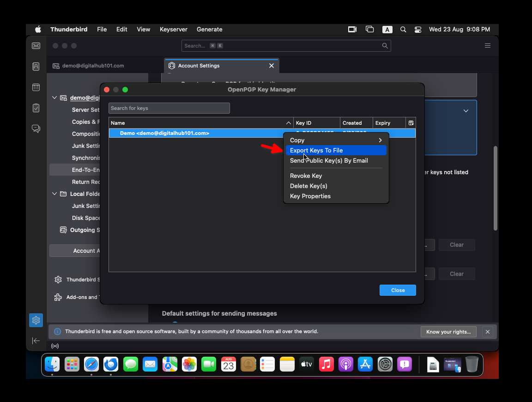Open Podcasts from the Dock
The height and width of the screenshot is (402, 532).
click(346, 364)
